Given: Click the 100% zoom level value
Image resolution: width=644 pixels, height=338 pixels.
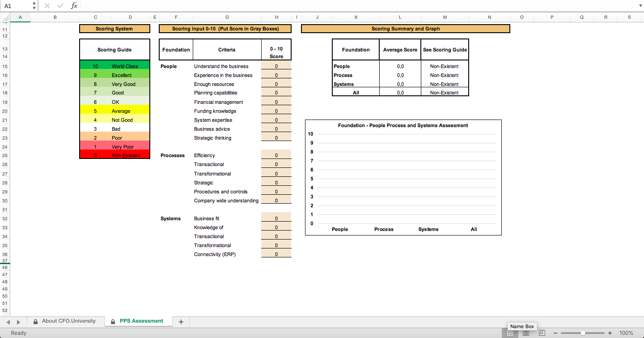Looking at the screenshot, I should 626,333.
